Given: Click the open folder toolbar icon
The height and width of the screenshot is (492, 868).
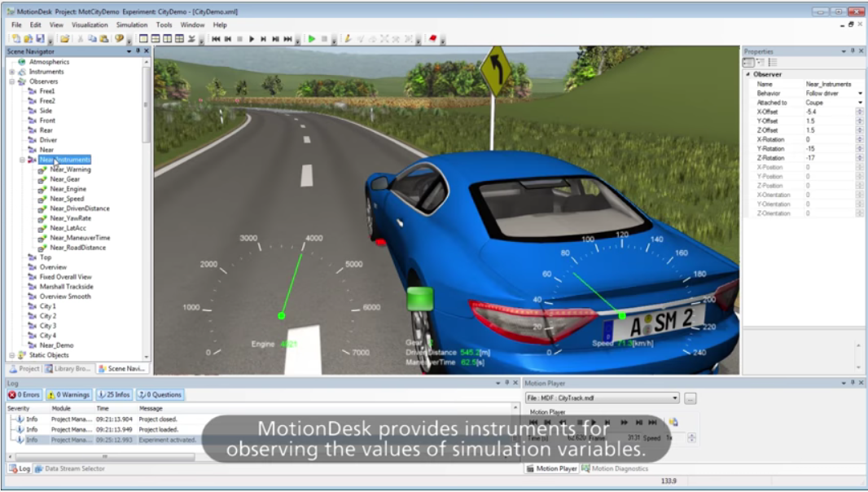Looking at the screenshot, I should 65,39.
